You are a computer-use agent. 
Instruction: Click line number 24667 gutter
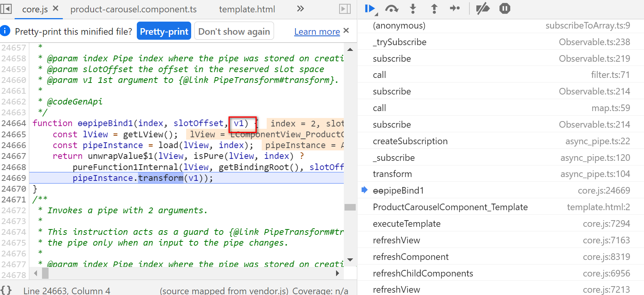(x=14, y=156)
